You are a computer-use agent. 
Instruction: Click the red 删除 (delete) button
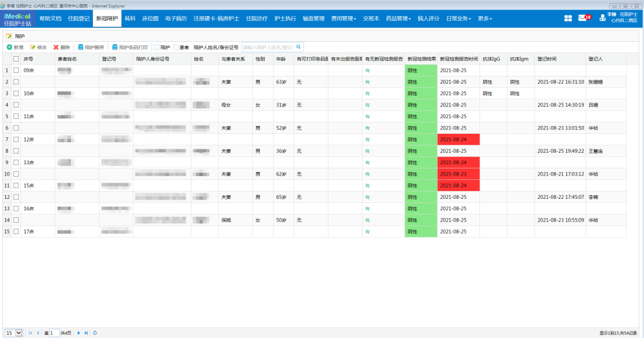pos(61,47)
